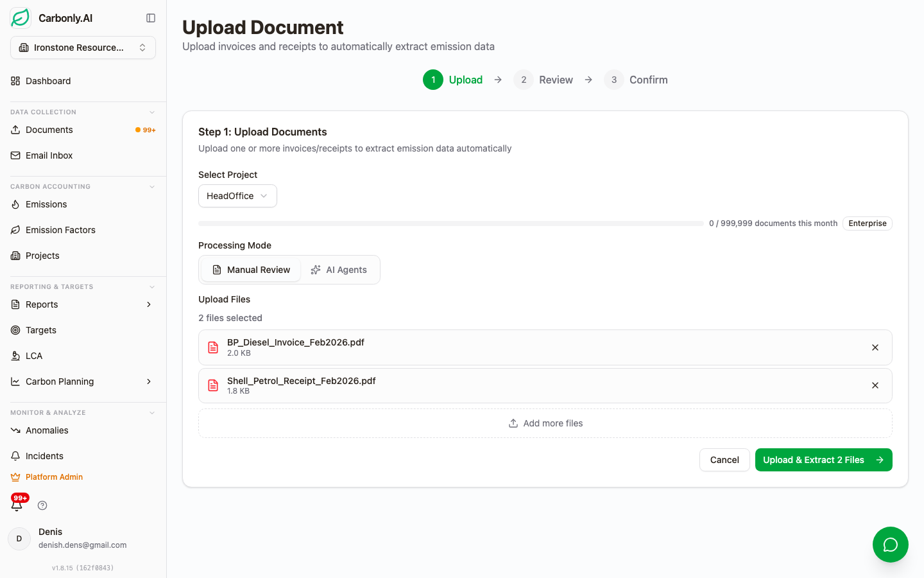Expand the Carbon Planning submenu arrow
Screen dimensions: 924x578
tap(149, 381)
